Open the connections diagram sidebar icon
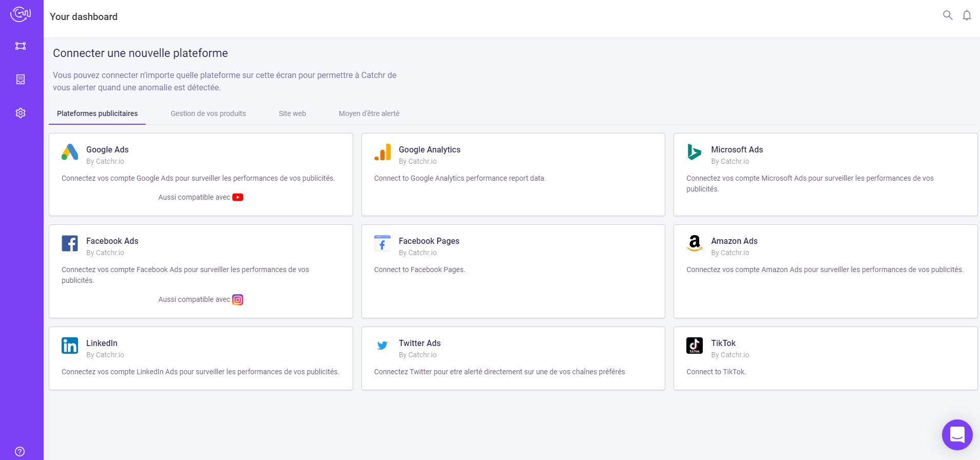Viewport: 980px width, 460px height. coord(21,46)
